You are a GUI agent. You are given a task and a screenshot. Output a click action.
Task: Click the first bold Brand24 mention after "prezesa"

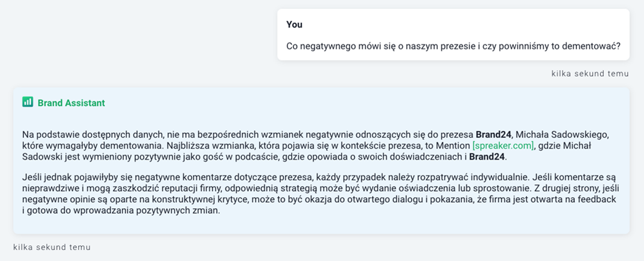click(x=493, y=134)
